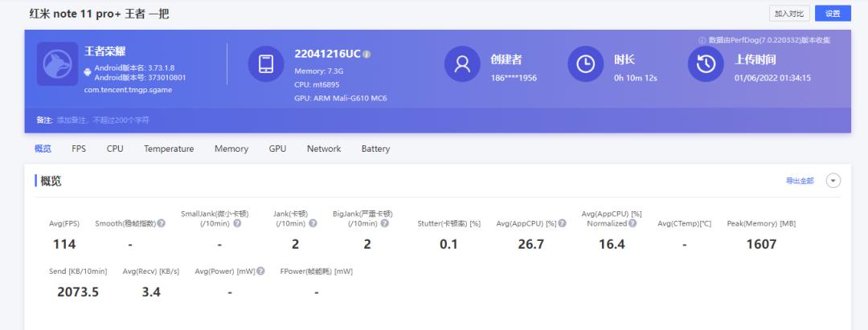Click the 王者荣耀 game app icon
Screen dimensions: 868x330
(x=57, y=64)
